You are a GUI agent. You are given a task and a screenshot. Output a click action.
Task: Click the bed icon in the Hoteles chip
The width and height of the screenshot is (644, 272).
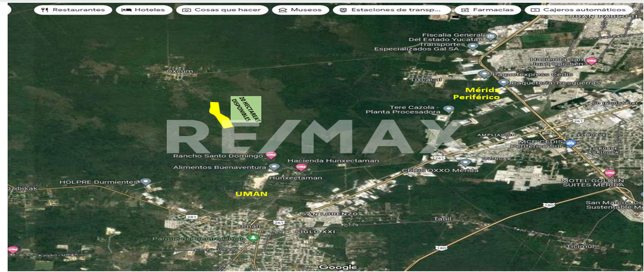click(x=126, y=10)
